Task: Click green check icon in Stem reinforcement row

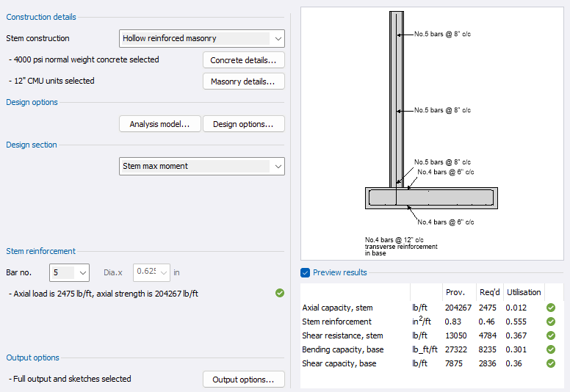Action: click(551, 322)
